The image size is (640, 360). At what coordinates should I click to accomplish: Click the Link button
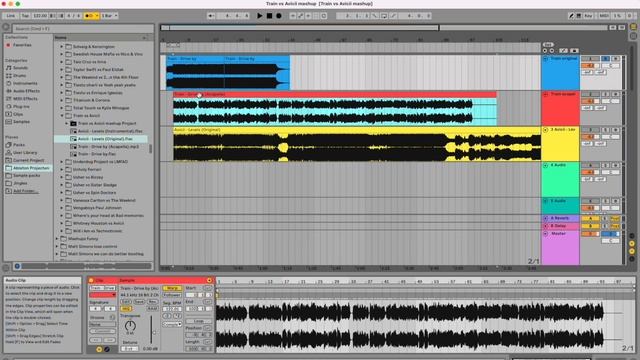(11, 16)
